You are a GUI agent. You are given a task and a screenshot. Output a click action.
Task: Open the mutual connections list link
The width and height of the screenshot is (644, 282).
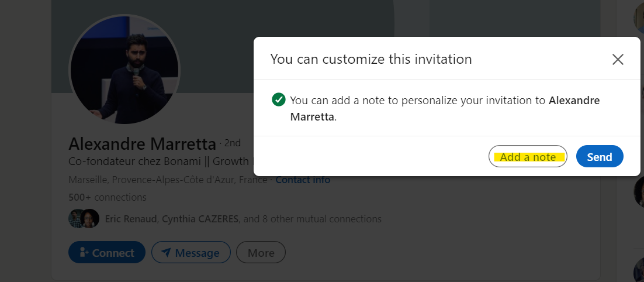[x=243, y=219]
